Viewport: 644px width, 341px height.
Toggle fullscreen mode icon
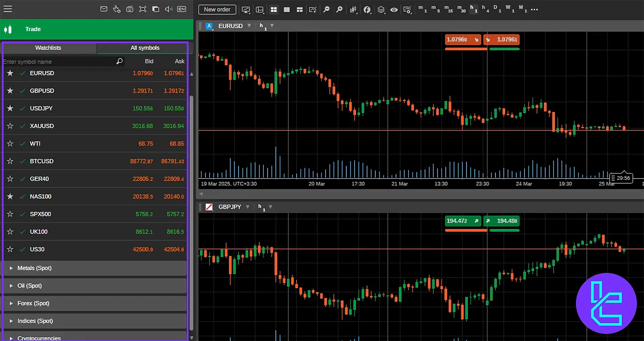143,9
